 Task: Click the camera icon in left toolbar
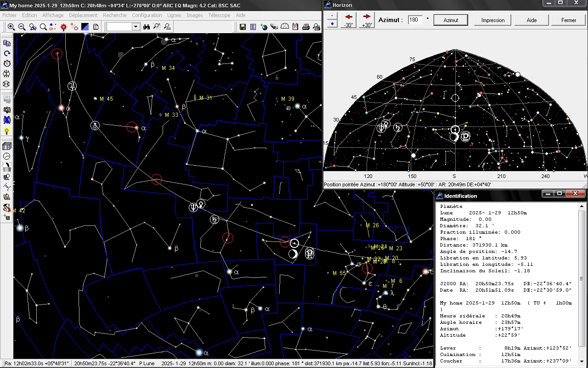tap(7, 110)
